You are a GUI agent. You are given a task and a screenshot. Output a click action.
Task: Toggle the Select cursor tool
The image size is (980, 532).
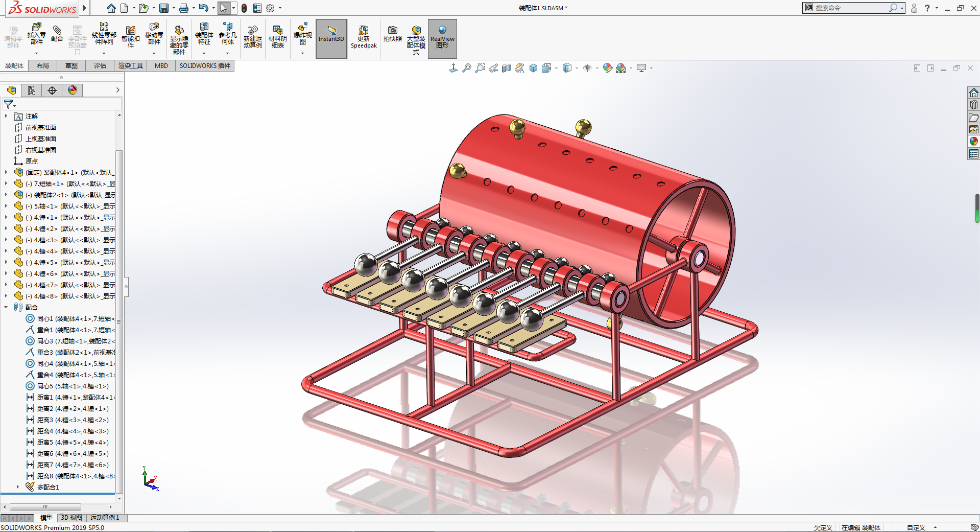click(224, 8)
